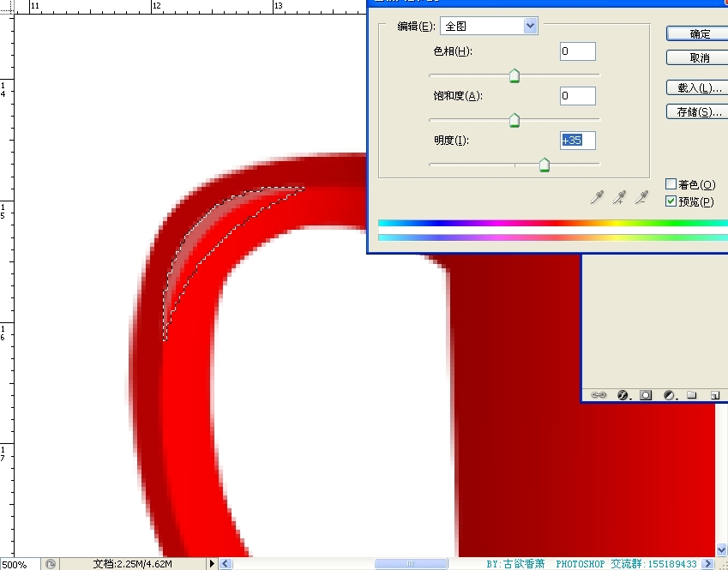Create new adjustment layer icon
This screenshot has height=570, width=728.
pos(669,395)
